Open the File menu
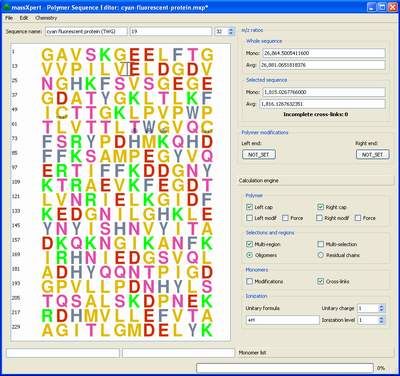Screen dimensions: 400x376 click(x=9, y=18)
